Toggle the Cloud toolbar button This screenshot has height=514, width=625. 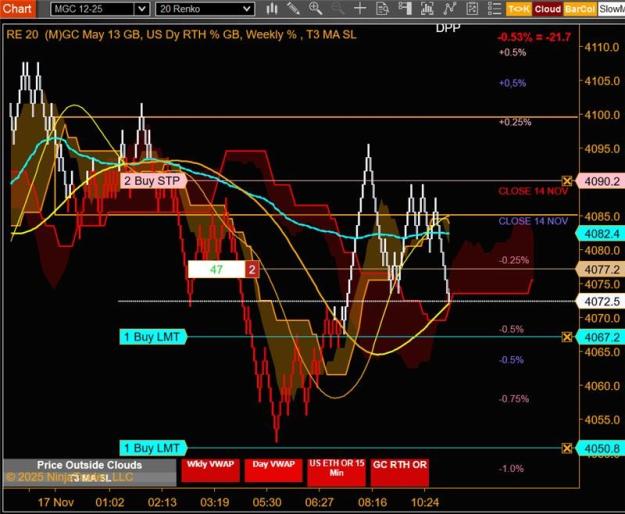tap(548, 9)
